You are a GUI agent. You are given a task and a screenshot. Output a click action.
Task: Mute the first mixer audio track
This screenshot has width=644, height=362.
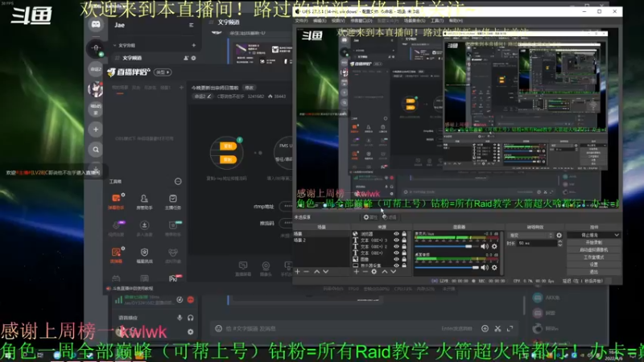click(x=485, y=246)
